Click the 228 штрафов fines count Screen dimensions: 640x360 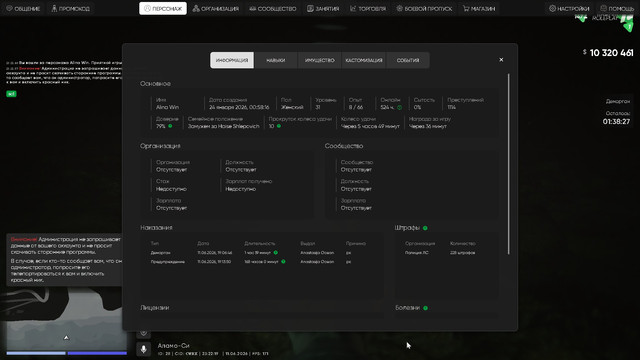pos(462,253)
